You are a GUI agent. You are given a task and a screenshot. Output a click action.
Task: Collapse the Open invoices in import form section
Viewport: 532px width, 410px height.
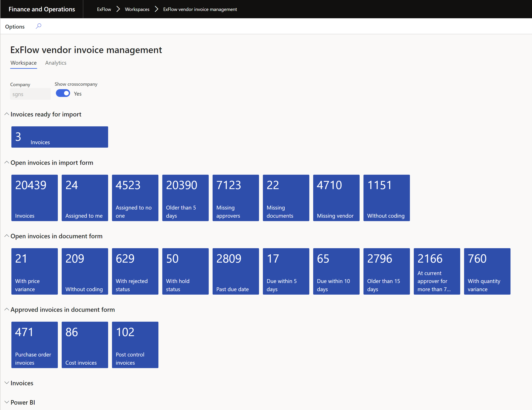point(7,162)
